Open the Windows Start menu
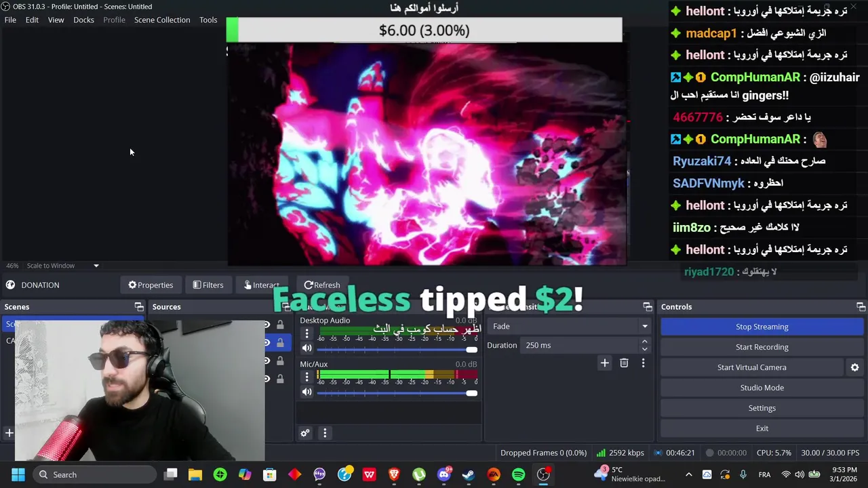The height and width of the screenshot is (488, 868). pos(18,474)
